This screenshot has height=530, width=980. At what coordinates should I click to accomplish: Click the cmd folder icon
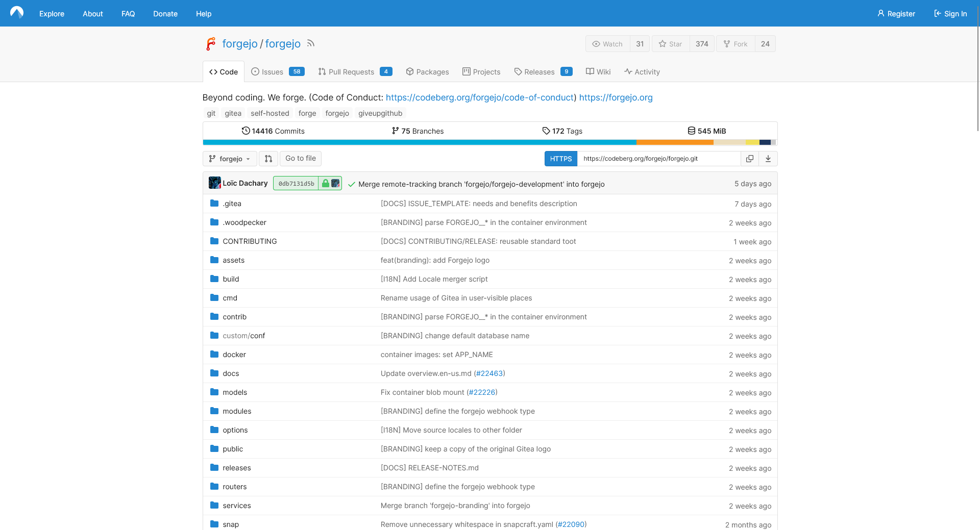tap(214, 297)
